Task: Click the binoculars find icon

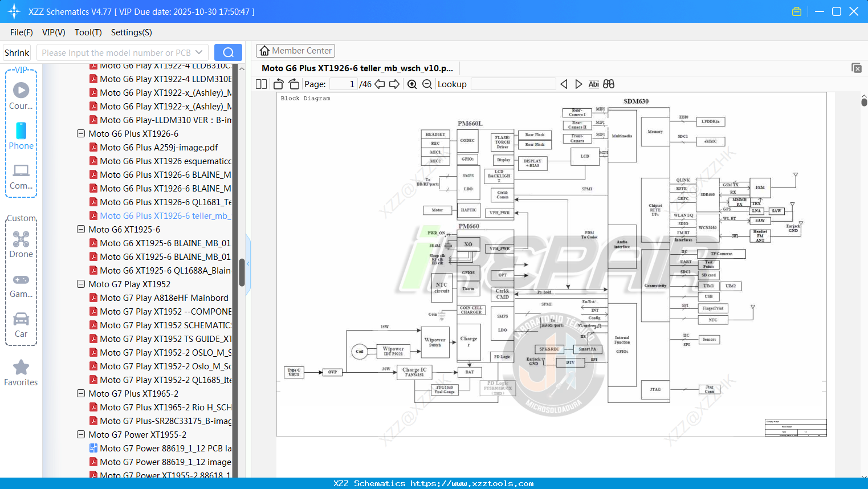Action: point(609,84)
